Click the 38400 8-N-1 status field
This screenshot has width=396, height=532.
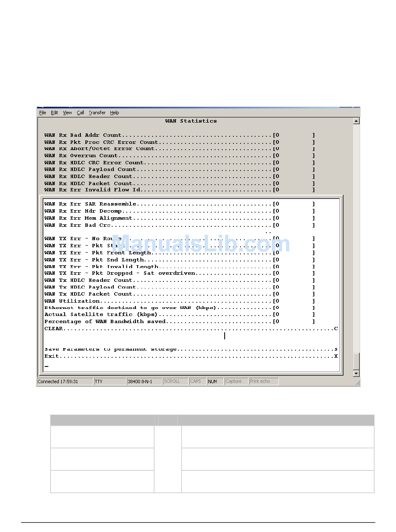pyautogui.click(x=144, y=381)
